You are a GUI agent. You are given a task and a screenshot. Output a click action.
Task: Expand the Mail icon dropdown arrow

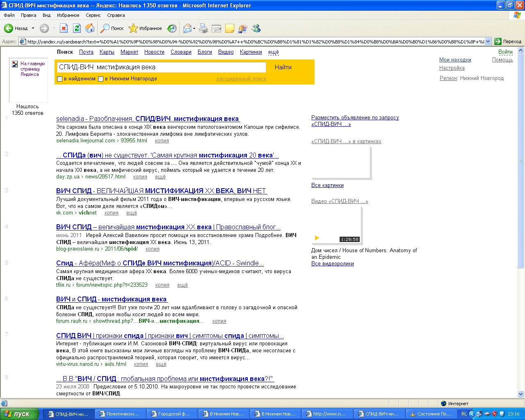194,28
